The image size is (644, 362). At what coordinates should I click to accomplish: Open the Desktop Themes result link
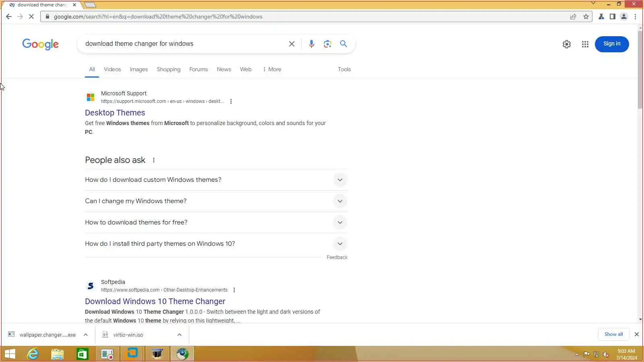tap(115, 113)
